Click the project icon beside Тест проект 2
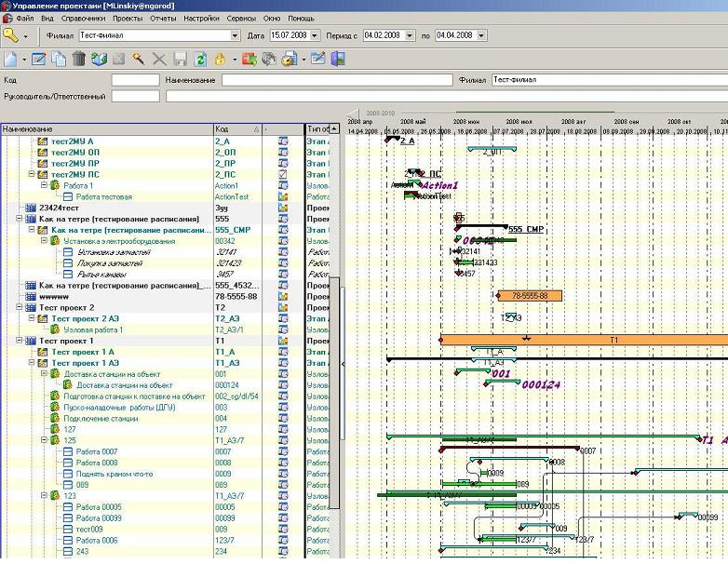Screen dimensions: 728x564 point(31,308)
